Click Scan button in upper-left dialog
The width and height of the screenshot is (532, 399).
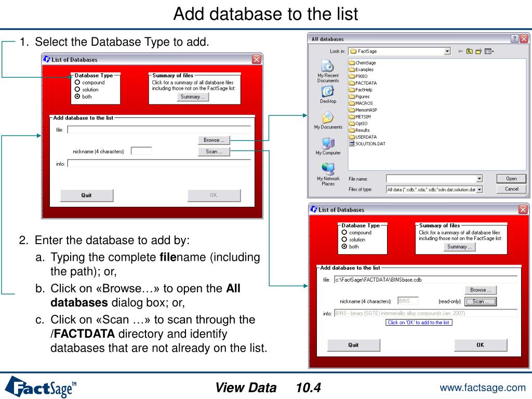(x=214, y=152)
